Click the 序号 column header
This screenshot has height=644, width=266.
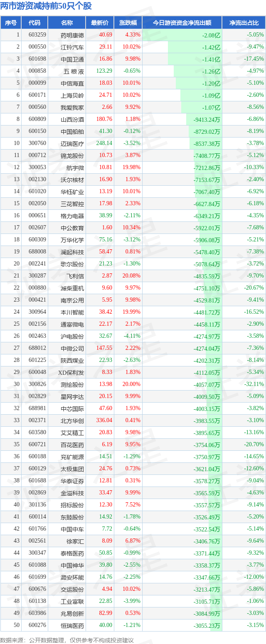click(11, 23)
